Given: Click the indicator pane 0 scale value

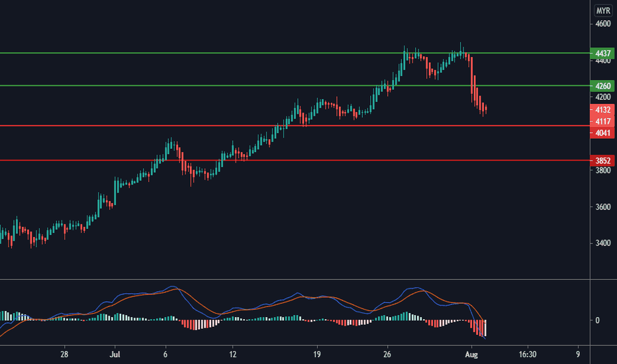Looking at the screenshot, I should click(x=597, y=320).
